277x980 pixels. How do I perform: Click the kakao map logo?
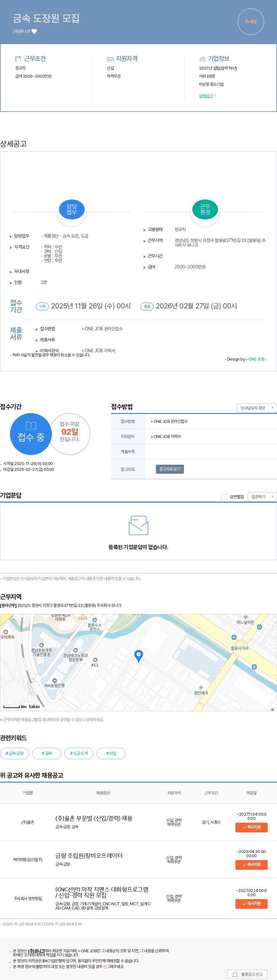point(34,706)
